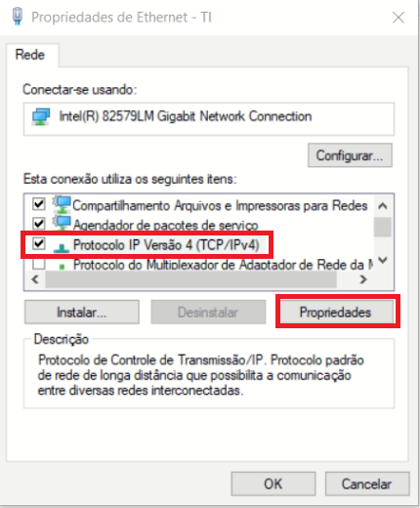The height and width of the screenshot is (508, 420).
Task: Click the vertical scrollbar thumb in items list
Action: coord(383,228)
